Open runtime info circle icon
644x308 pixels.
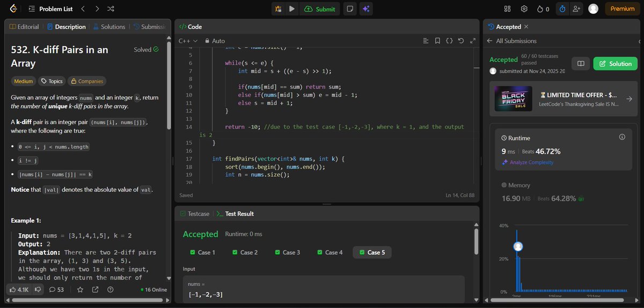coord(622,137)
